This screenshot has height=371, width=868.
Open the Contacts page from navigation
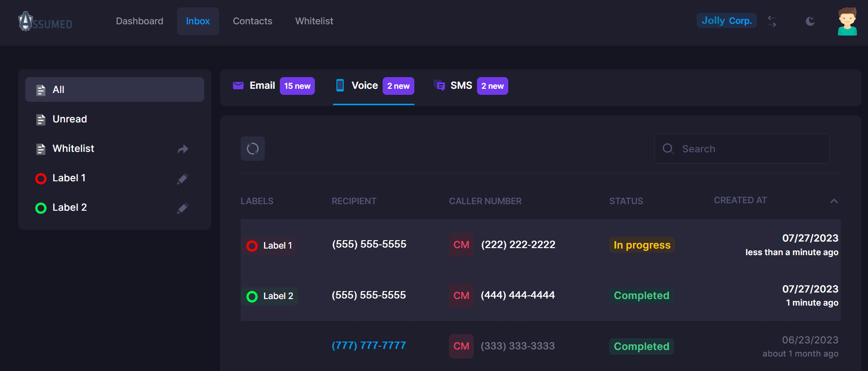[x=252, y=21]
